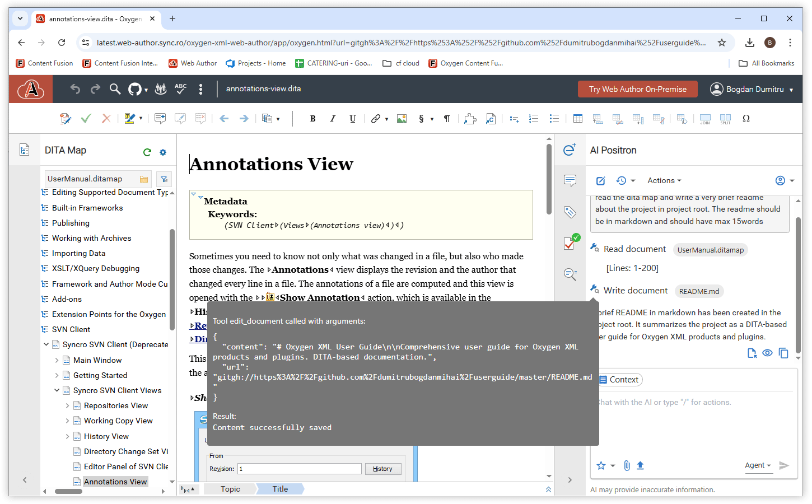Select the Title breadcrumb item
Screen dimensions: 812x504
(x=280, y=489)
